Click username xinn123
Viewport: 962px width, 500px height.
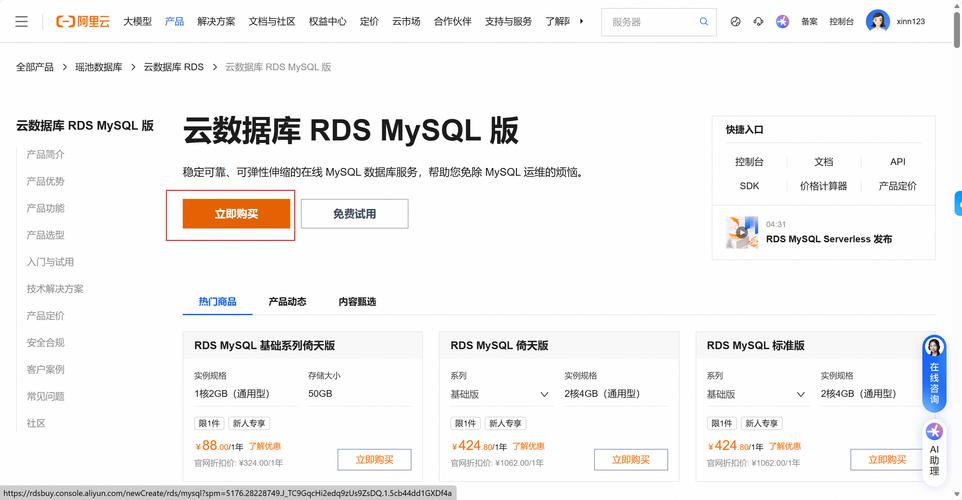pyautogui.click(x=910, y=21)
